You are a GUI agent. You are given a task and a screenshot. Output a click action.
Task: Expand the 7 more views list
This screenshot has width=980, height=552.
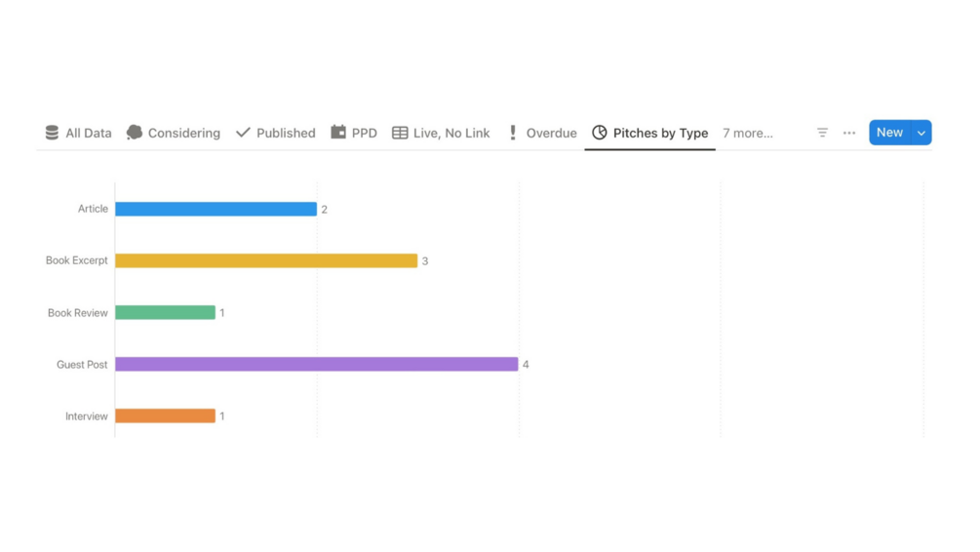748,133
